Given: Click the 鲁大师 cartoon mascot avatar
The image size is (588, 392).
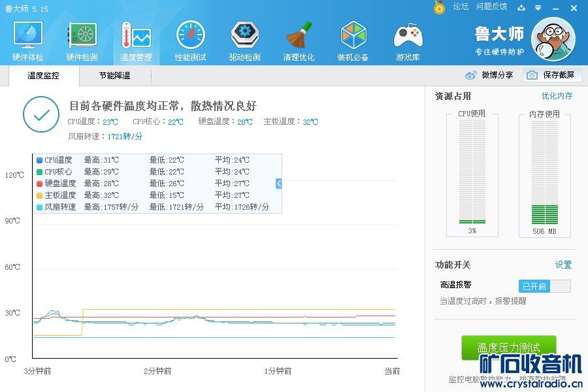Looking at the screenshot, I should click(x=553, y=39).
